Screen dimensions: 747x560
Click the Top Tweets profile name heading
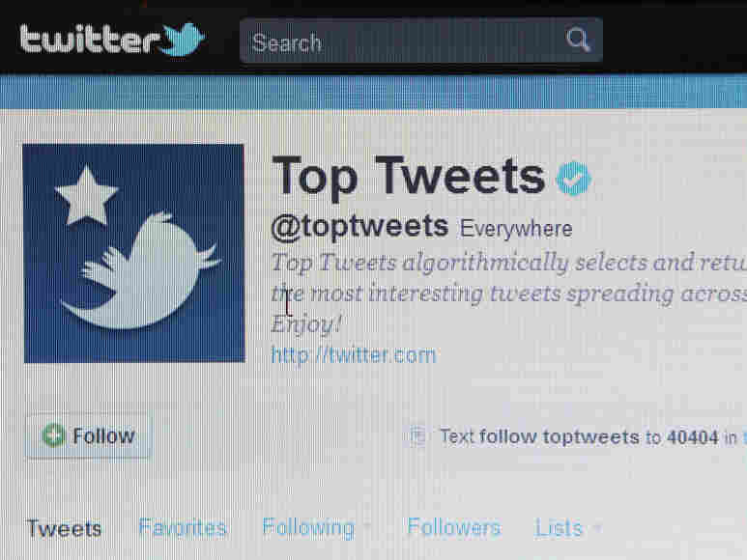[x=408, y=177]
